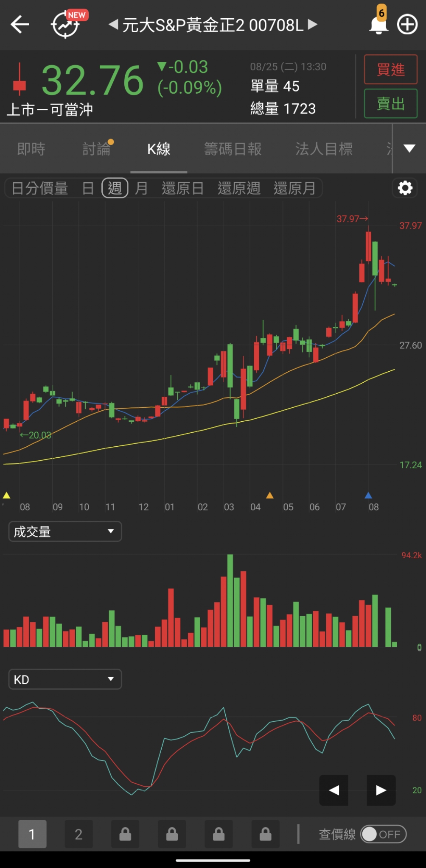
Task: Open the 成交量 indicator dropdown
Action: pos(65,531)
